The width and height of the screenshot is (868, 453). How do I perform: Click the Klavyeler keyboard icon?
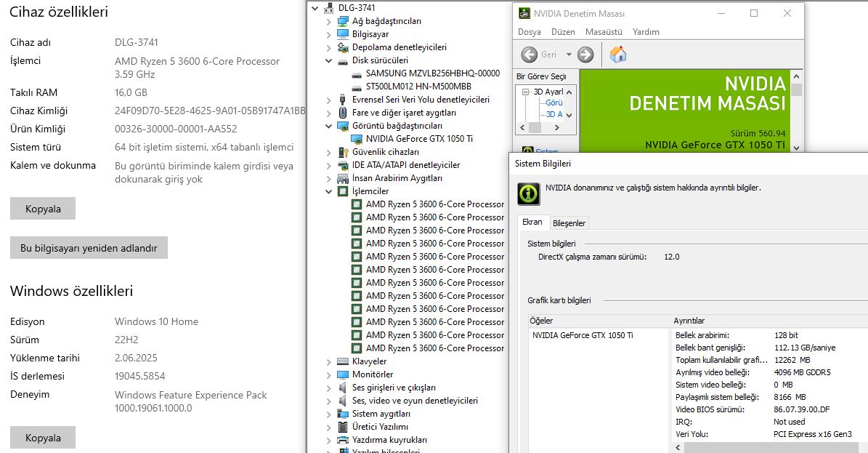pos(344,361)
